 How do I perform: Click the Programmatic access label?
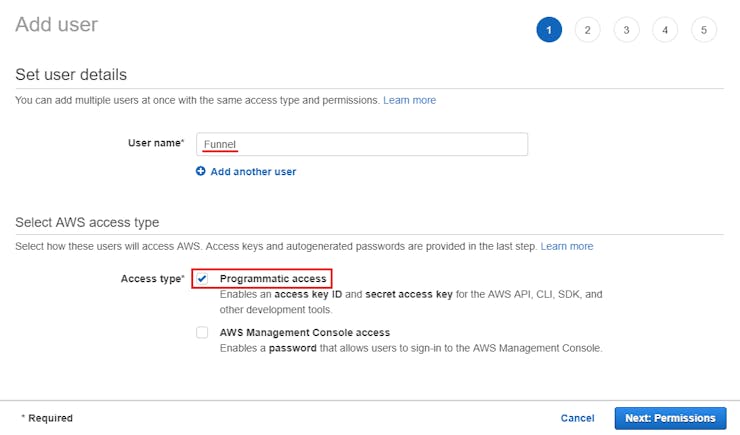(273, 279)
